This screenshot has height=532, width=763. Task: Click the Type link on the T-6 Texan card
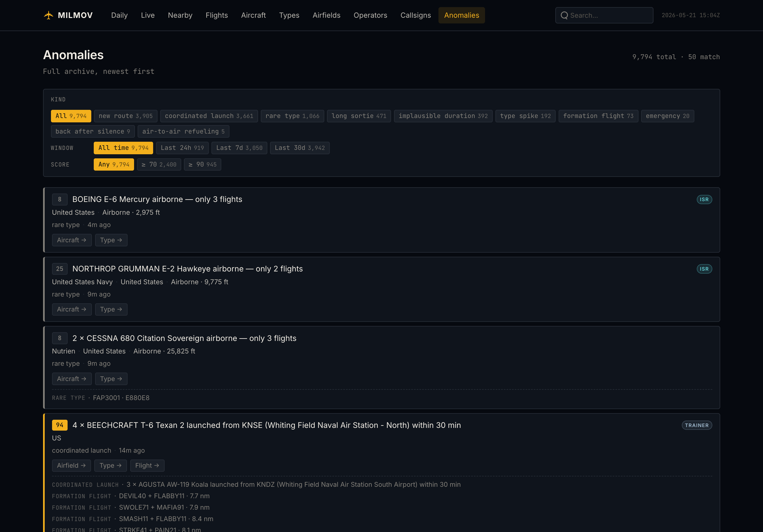(110, 465)
